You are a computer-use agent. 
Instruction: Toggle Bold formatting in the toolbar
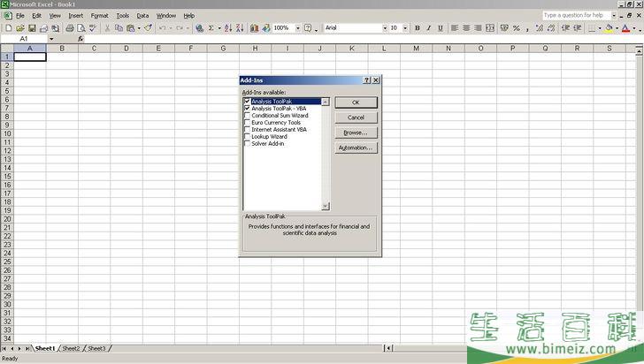point(418,28)
